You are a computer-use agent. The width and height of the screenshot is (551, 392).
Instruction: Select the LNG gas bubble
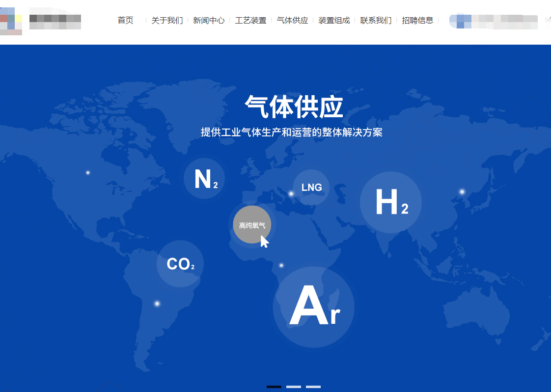coord(311,187)
